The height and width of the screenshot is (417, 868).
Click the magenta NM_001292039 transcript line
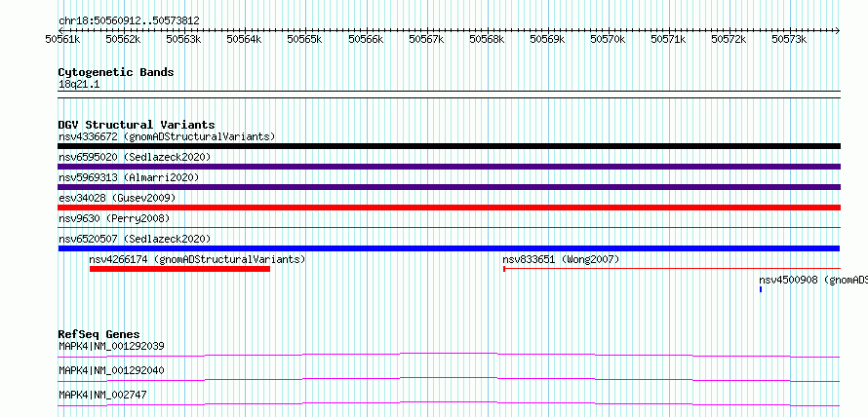(449, 355)
